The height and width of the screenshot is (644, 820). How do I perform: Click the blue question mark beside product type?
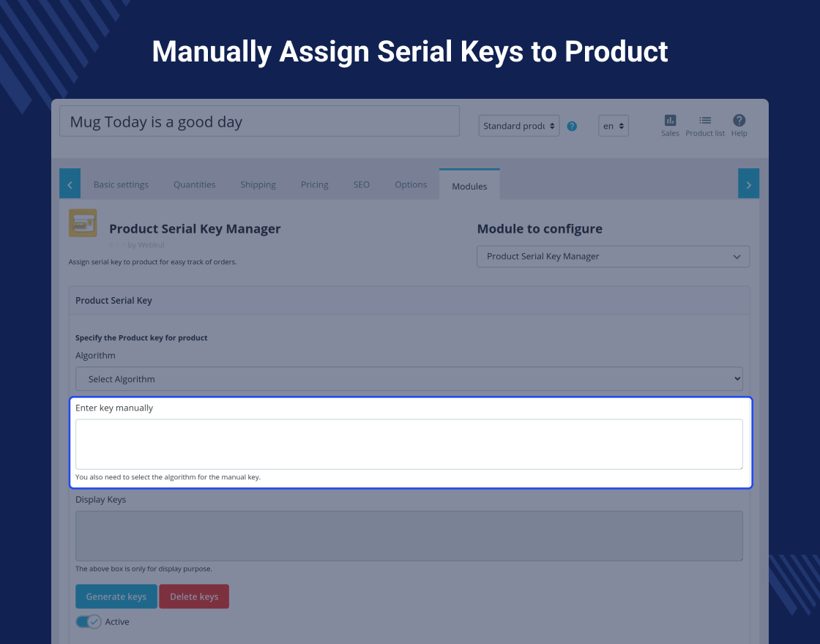(x=572, y=126)
